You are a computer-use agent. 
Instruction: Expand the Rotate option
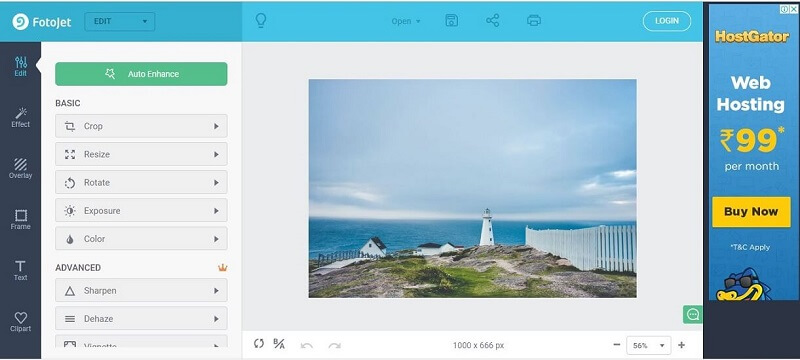click(x=141, y=182)
